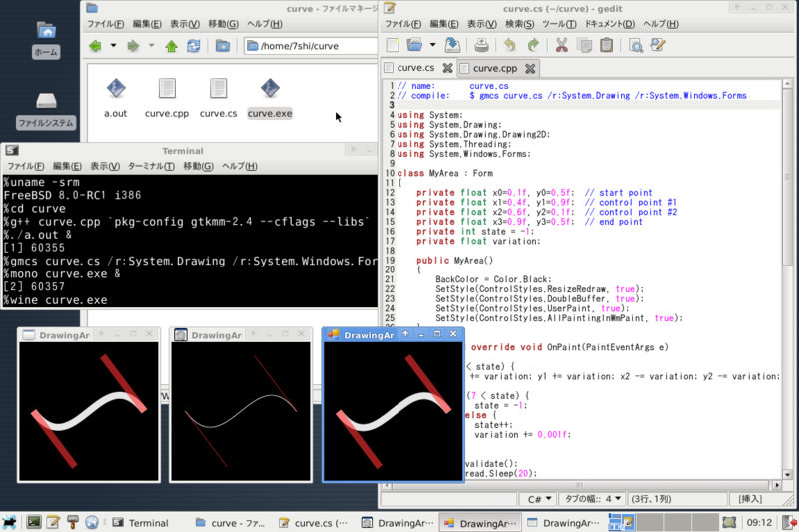Click the gedit vertical scrollbar down arrow
799x532 pixels.
(x=787, y=474)
